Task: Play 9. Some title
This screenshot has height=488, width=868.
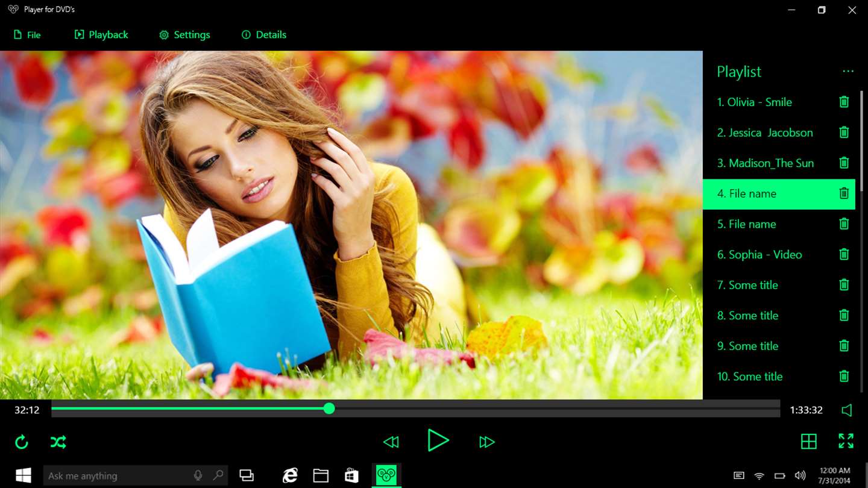Action: [747, 346]
